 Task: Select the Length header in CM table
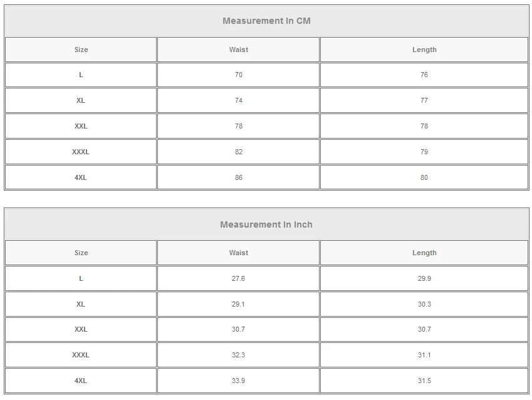(424, 50)
